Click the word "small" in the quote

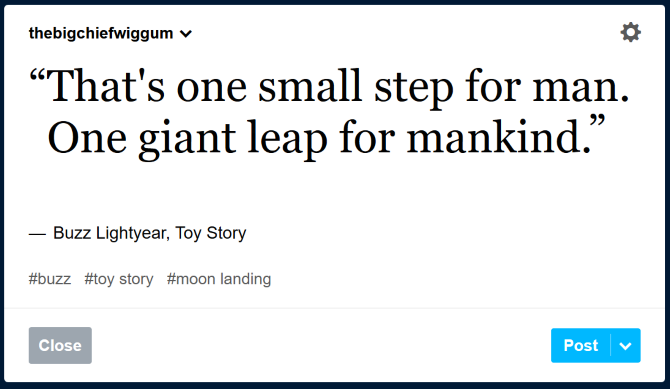click(x=309, y=85)
